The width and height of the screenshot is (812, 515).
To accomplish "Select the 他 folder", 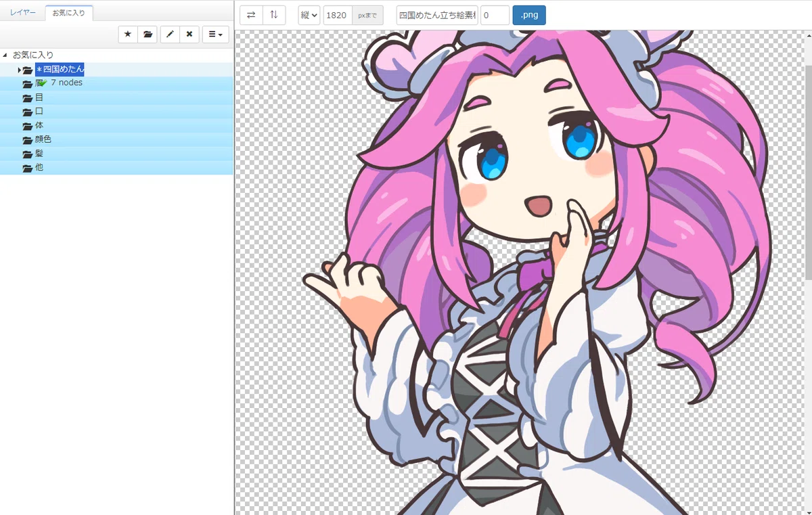I will click(116, 167).
